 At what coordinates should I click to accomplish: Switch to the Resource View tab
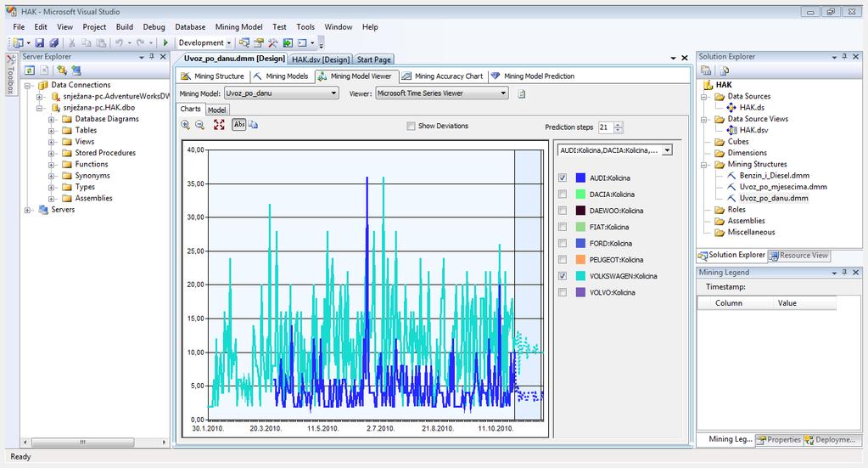pyautogui.click(x=798, y=256)
